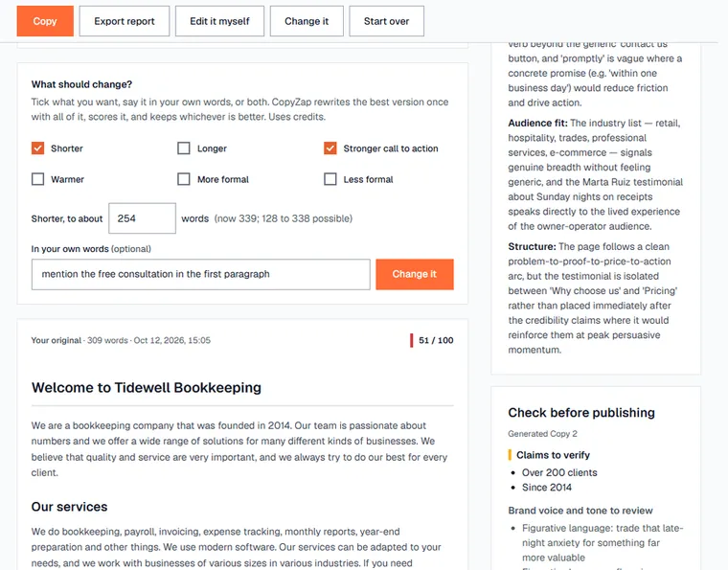Click the '(now 339; 128 to 338 possible)' hint
This screenshot has width=728, height=570.
(284, 218)
